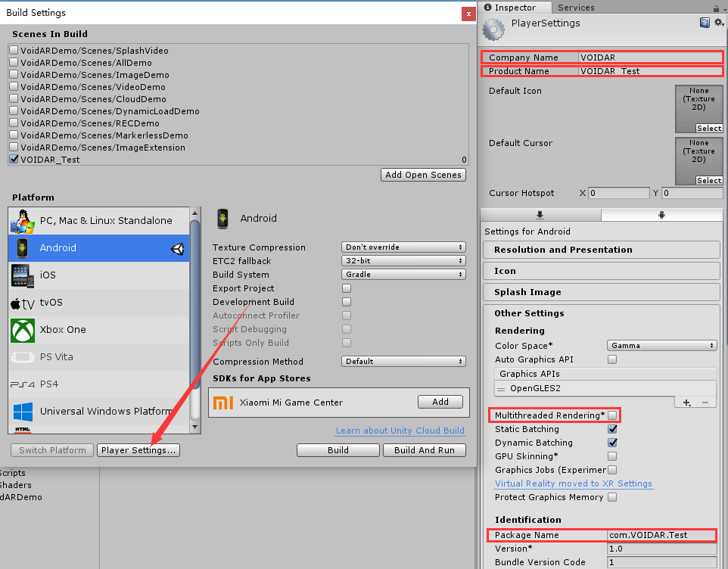Open the PlayerSettings gear menu icon

718,23
